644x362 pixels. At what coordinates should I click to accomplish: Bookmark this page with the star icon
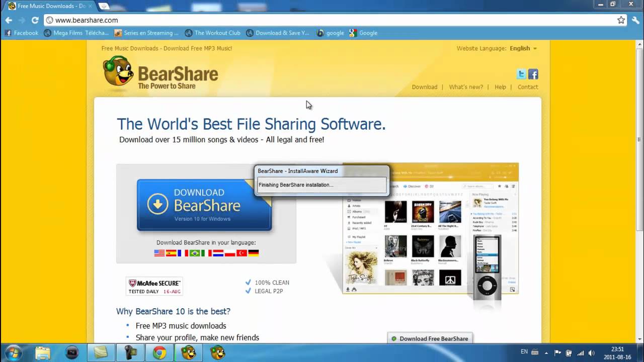[621, 20]
